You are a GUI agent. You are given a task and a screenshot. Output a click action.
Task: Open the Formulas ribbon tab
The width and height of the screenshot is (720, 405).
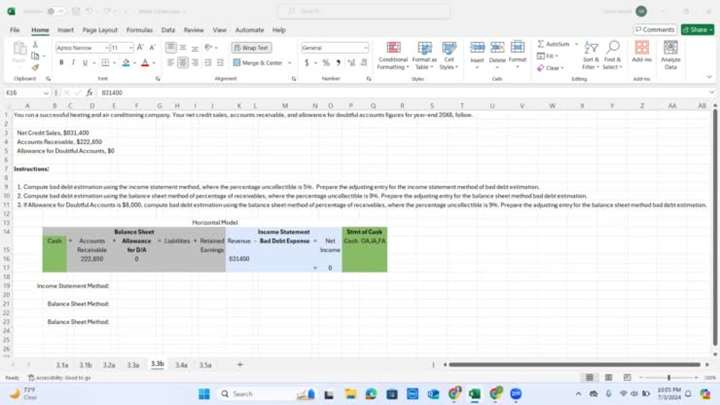[x=139, y=30]
